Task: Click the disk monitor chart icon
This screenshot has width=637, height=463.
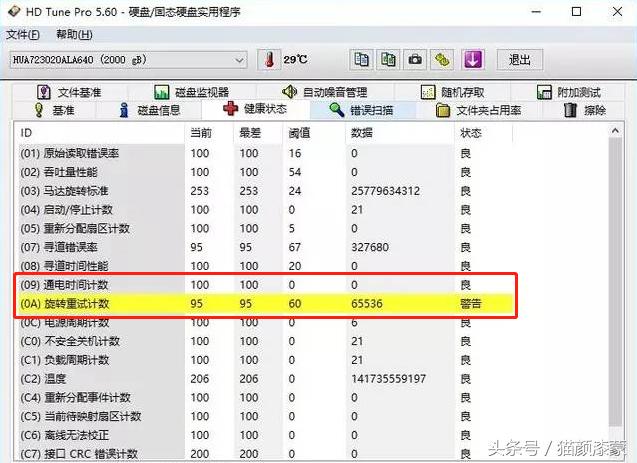Action: [162, 92]
